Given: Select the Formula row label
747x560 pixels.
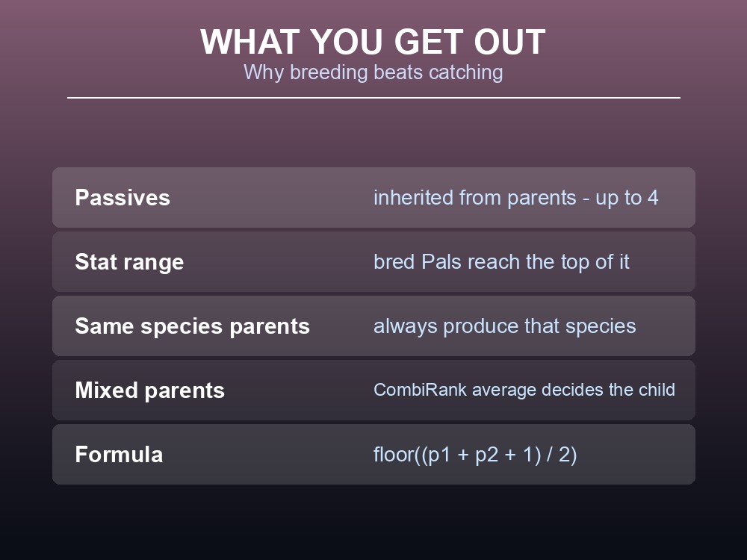Looking at the screenshot, I should pyautogui.click(x=119, y=454).
